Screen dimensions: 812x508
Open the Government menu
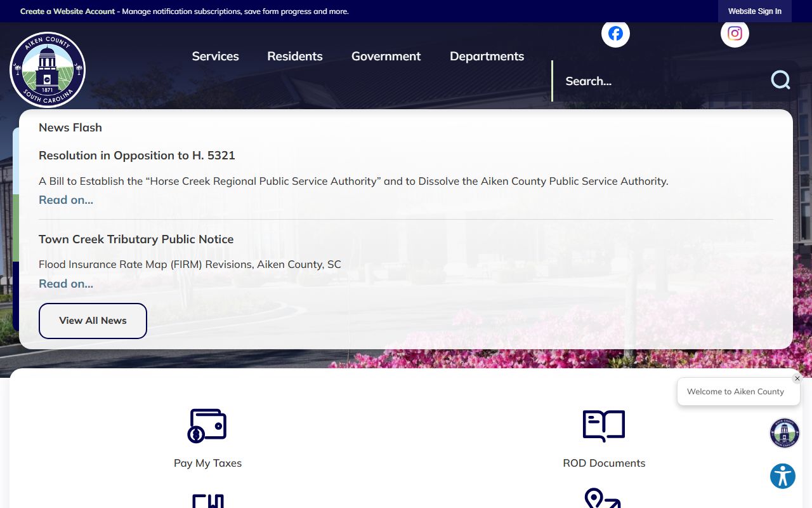click(x=386, y=56)
